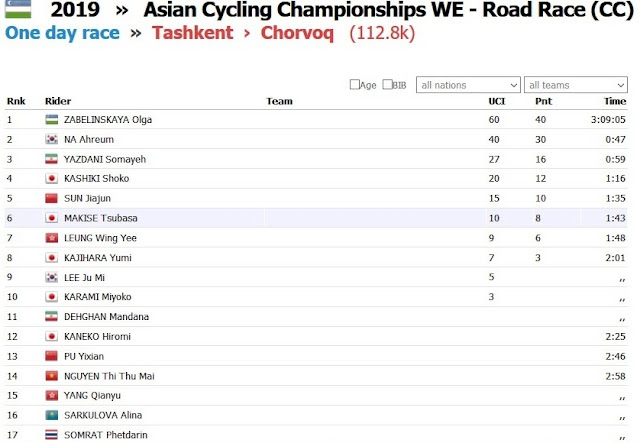
Task: Click Vietnam flag beside Nguyen Thi Thu Mai
Action: (51, 375)
